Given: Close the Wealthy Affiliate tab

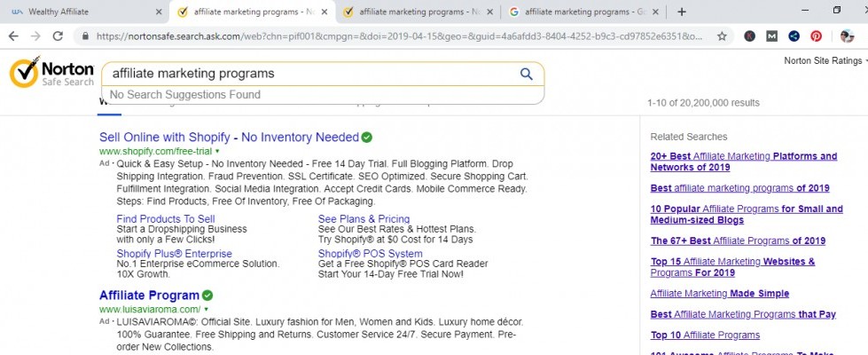Looking at the screenshot, I should [x=159, y=12].
